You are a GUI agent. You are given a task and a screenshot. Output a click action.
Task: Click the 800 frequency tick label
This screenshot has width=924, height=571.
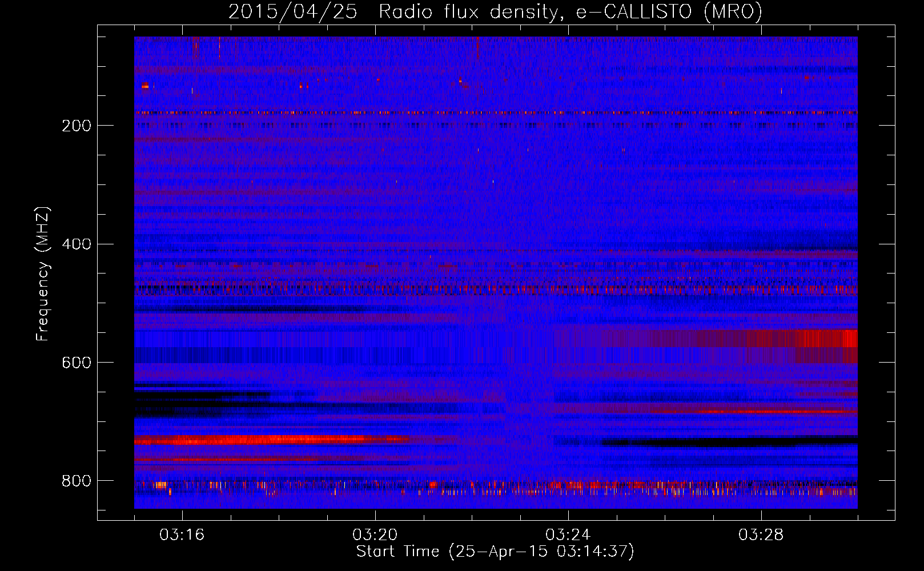pyautogui.click(x=77, y=481)
